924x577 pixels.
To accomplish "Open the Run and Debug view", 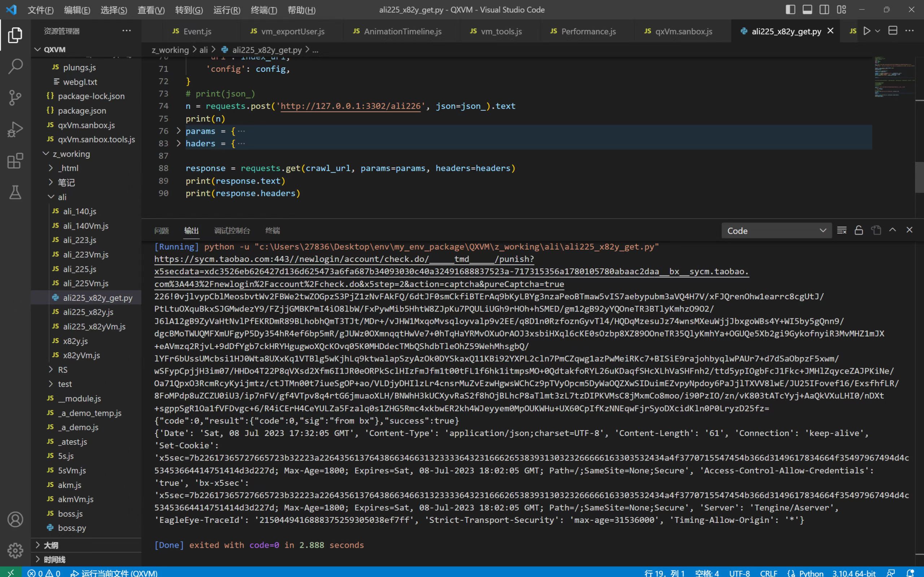I will [15, 129].
